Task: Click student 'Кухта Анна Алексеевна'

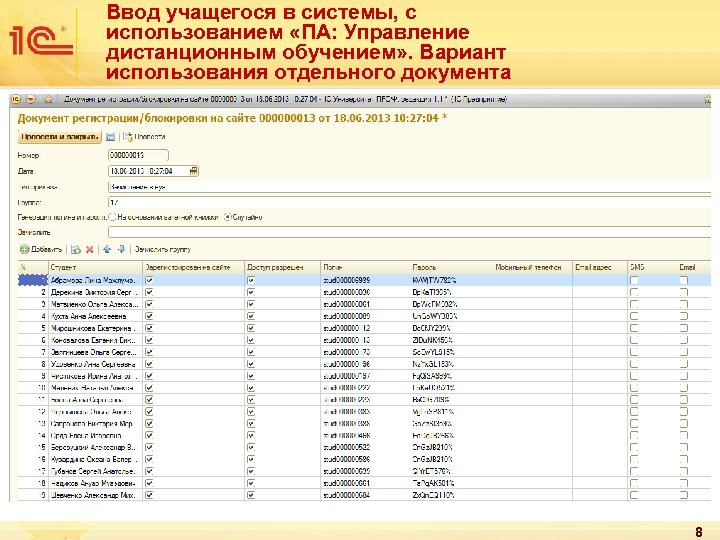Action: pyautogui.click(x=88, y=316)
